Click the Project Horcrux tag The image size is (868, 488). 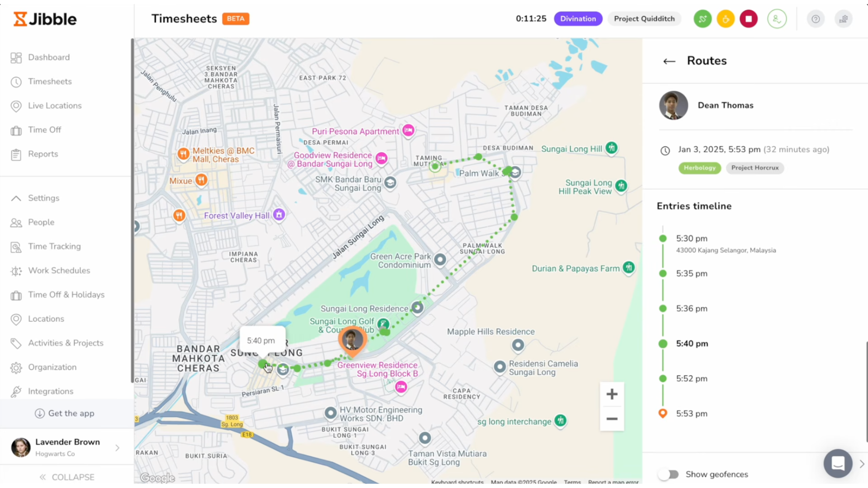point(755,168)
